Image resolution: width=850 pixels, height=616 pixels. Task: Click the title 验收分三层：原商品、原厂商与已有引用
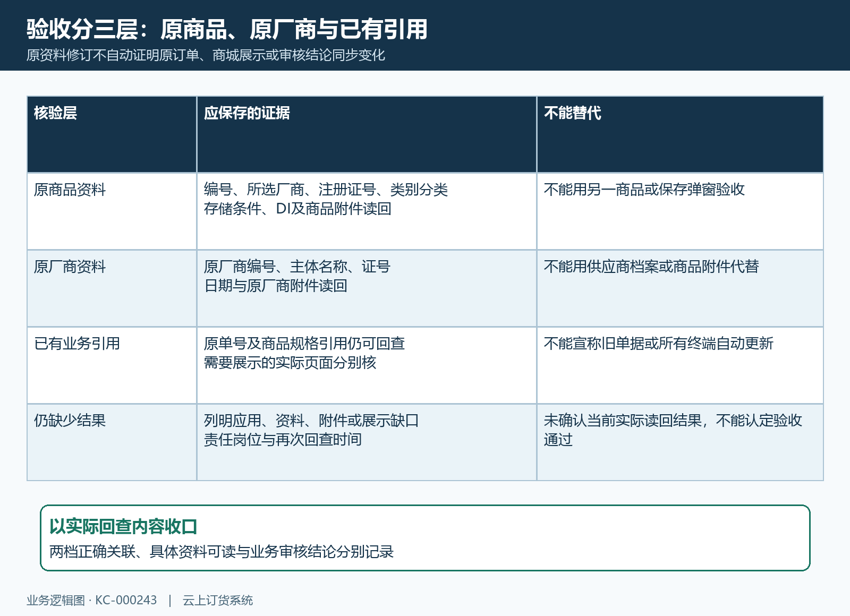pyautogui.click(x=227, y=29)
